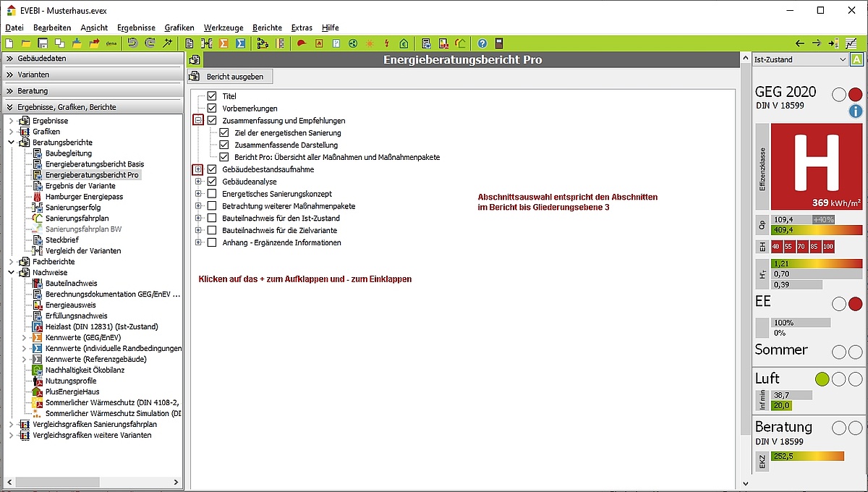Click the Bericht ausgeben button
The height and width of the screenshot is (492, 868).
click(231, 76)
